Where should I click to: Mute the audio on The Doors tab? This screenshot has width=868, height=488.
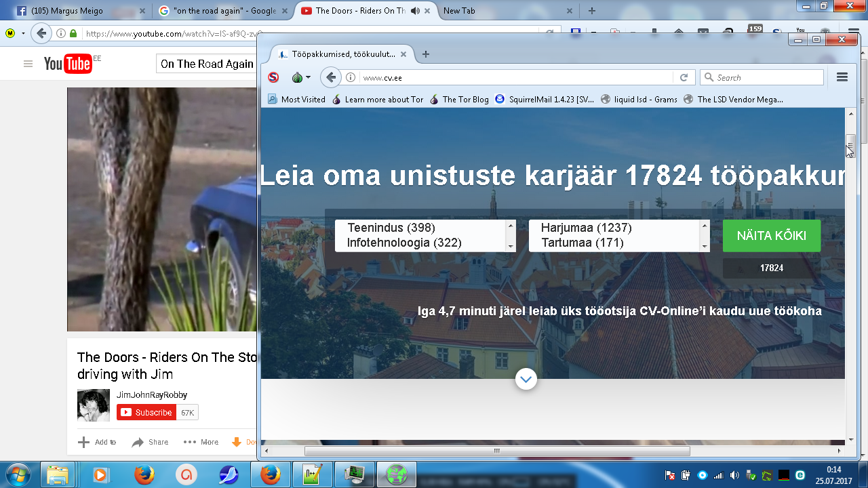tap(415, 11)
